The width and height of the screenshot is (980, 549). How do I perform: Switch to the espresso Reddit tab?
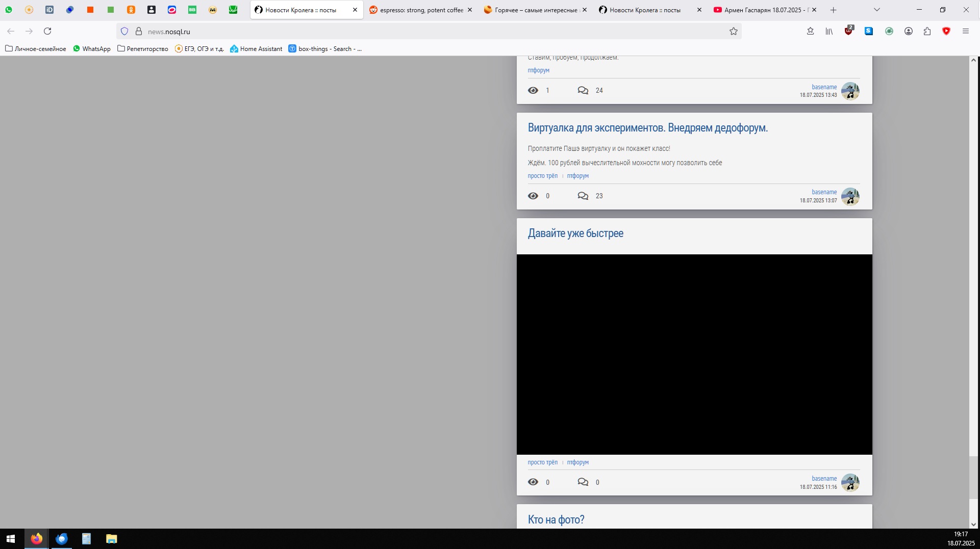click(417, 10)
